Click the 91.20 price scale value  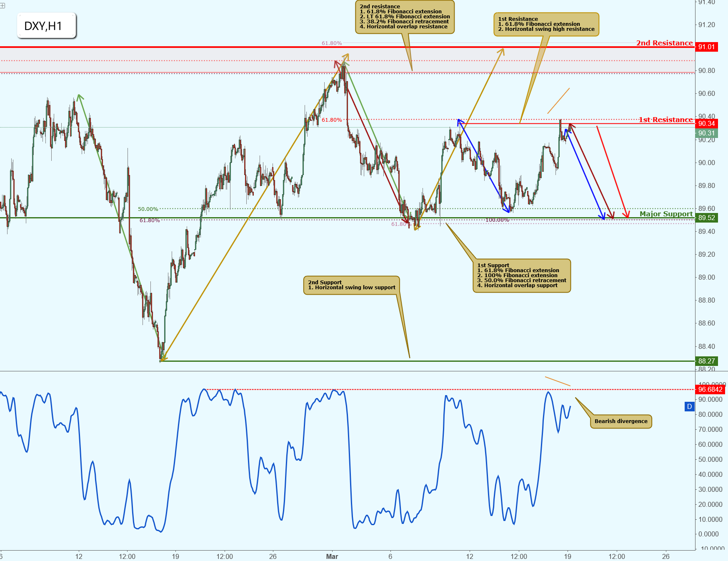(x=707, y=25)
